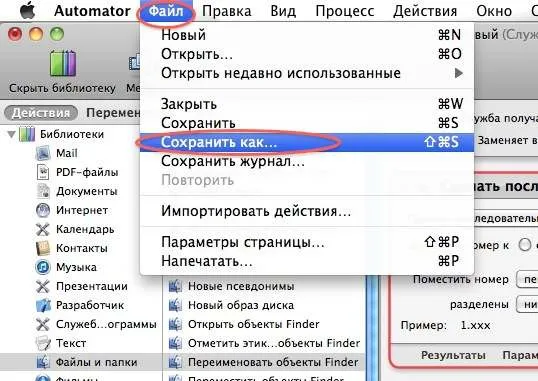538x381 pixels.
Task: Click the Переименовать объекты Finder action icon
Action: click(x=175, y=362)
